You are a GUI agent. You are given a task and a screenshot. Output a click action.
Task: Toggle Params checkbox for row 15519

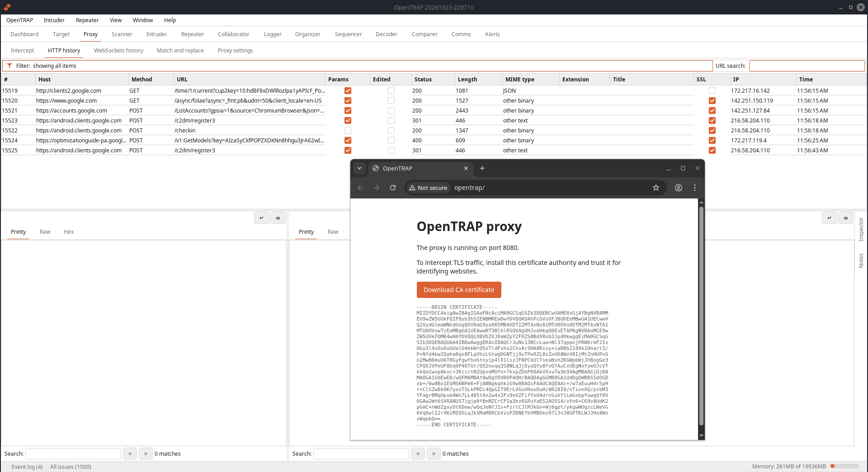(x=348, y=90)
